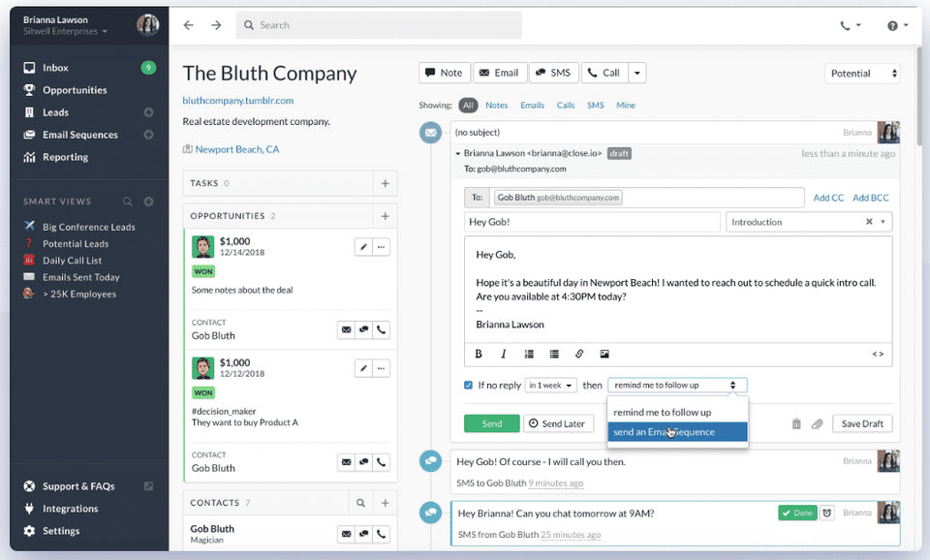Viewport: 930px width, 560px height.
Task: Open the 'in 1 week' delay dropdown
Action: (x=551, y=385)
